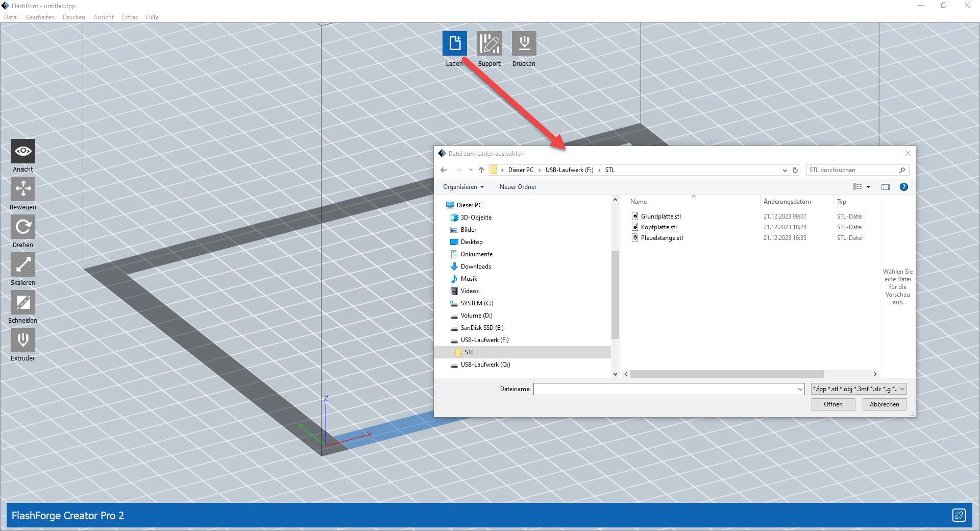Image resolution: width=980 pixels, height=531 pixels.
Task: Click Neuer Ordner button
Action: click(x=518, y=187)
